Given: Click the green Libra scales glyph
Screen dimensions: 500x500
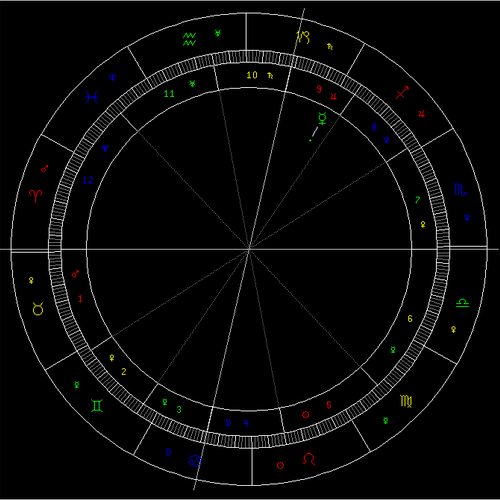Looking at the screenshot, I should (462, 303).
